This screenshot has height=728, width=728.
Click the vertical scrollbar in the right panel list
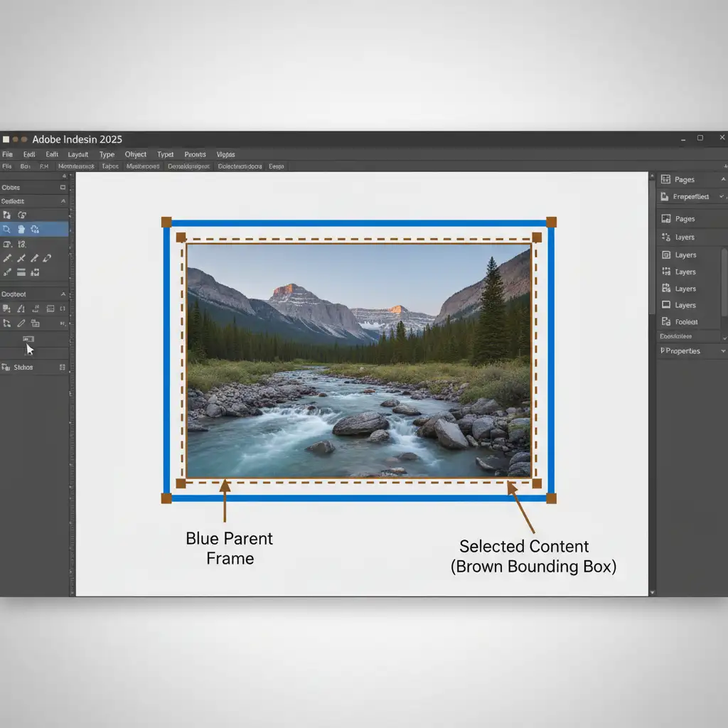click(724, 281)
